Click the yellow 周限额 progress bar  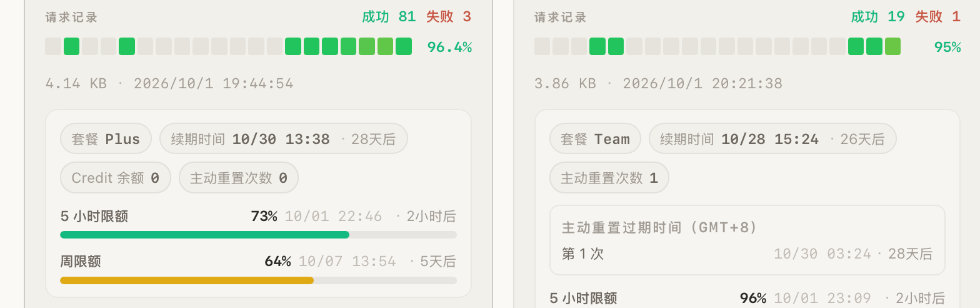(258, 280)
